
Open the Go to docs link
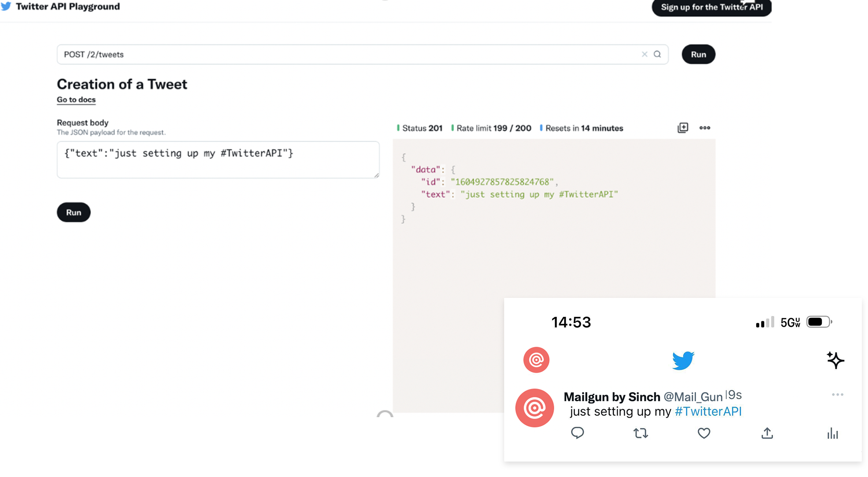pos(76,99)
